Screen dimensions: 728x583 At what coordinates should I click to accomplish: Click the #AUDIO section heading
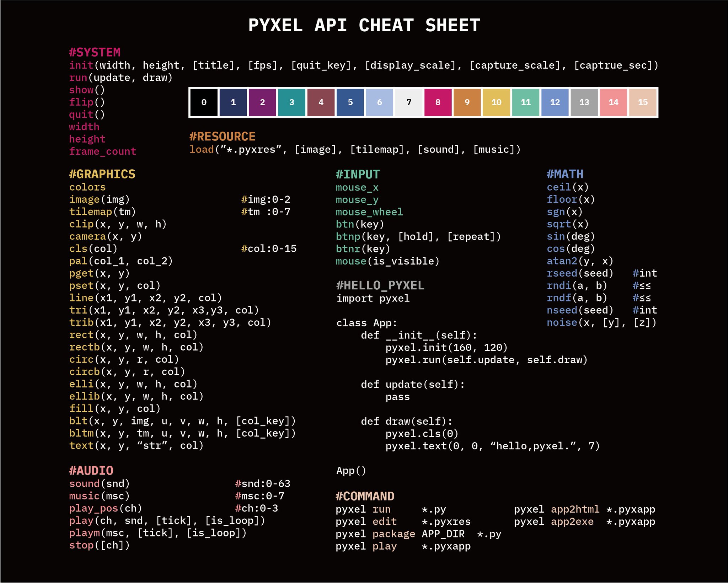pyautogui.click(x=91, y=471)
